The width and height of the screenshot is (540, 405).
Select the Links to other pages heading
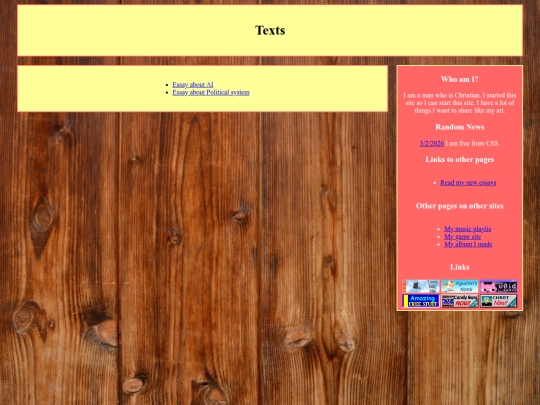[x=460, y=159]
